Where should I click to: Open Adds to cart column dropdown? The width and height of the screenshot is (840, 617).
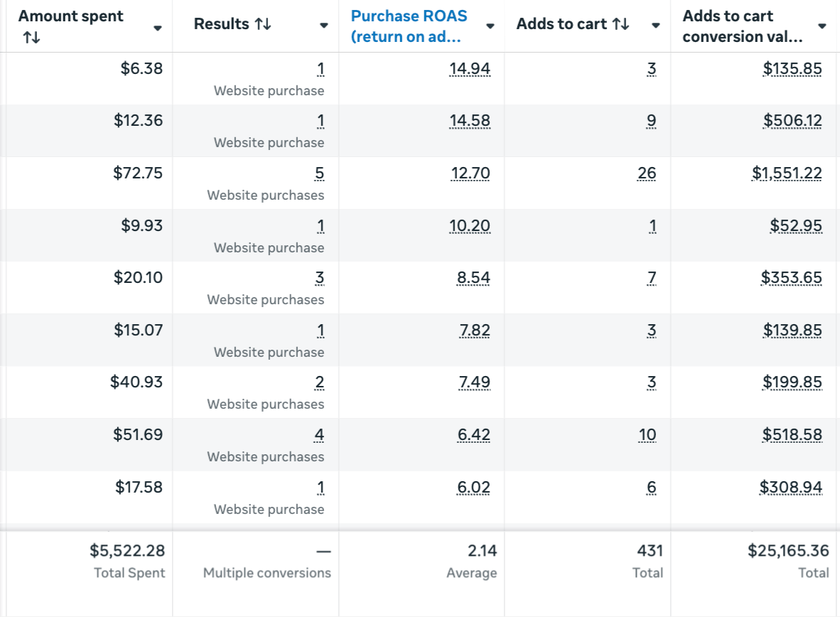656,26
